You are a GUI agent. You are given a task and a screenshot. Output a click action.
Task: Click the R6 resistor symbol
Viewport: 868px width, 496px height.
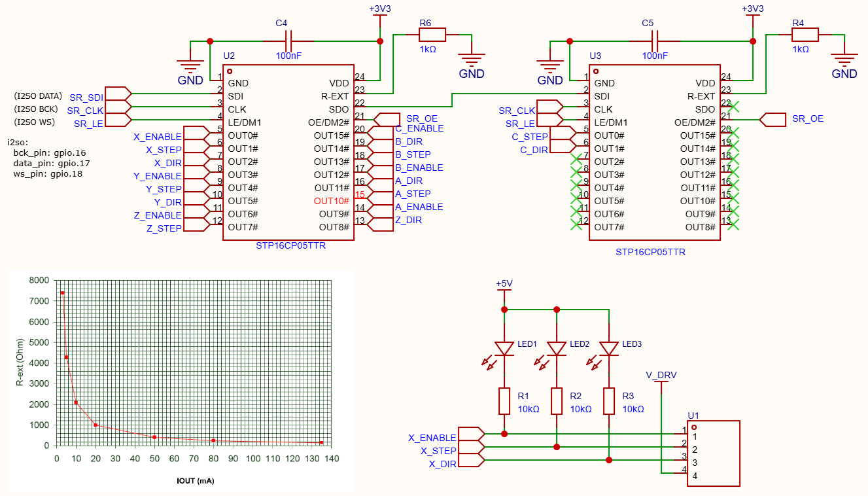click(x=432, y=35)
